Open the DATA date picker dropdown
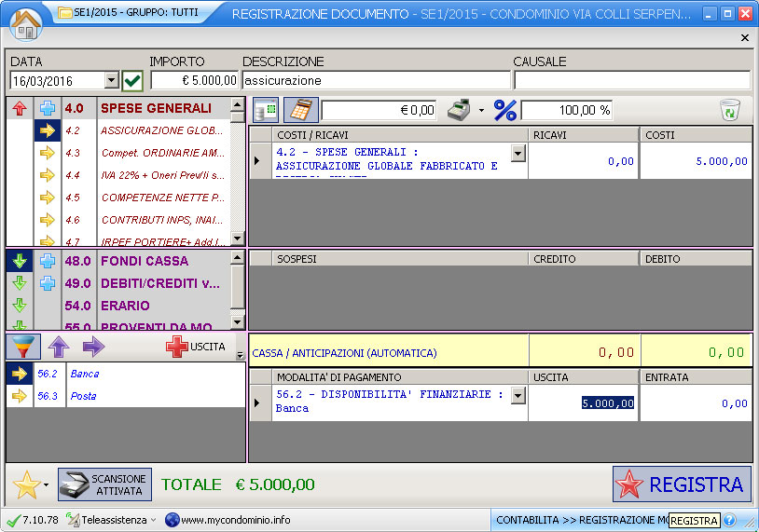 112,81
